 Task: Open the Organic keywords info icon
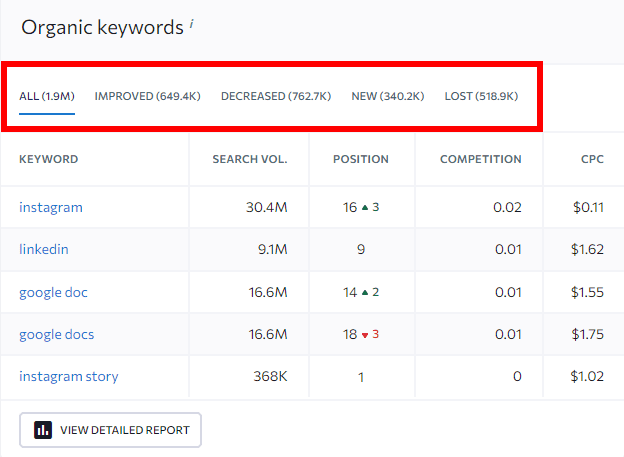191,24
